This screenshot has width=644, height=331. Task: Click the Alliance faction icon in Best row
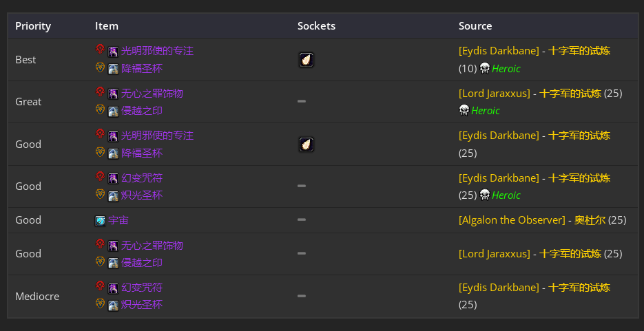[100, 68]
